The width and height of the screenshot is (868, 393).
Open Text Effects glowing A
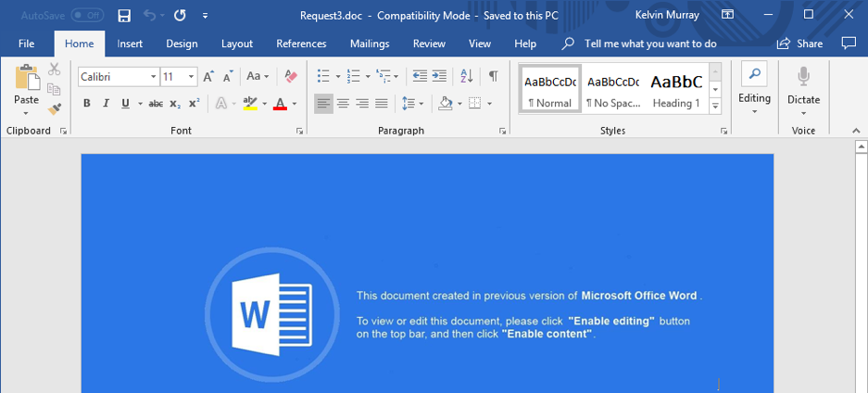221,104
